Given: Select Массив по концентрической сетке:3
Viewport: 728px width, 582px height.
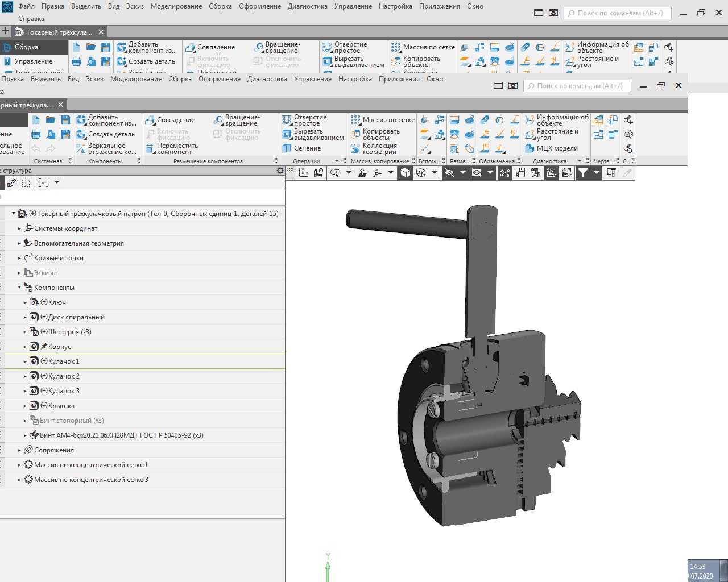Looking at the screenshot, I should point(91,480).
